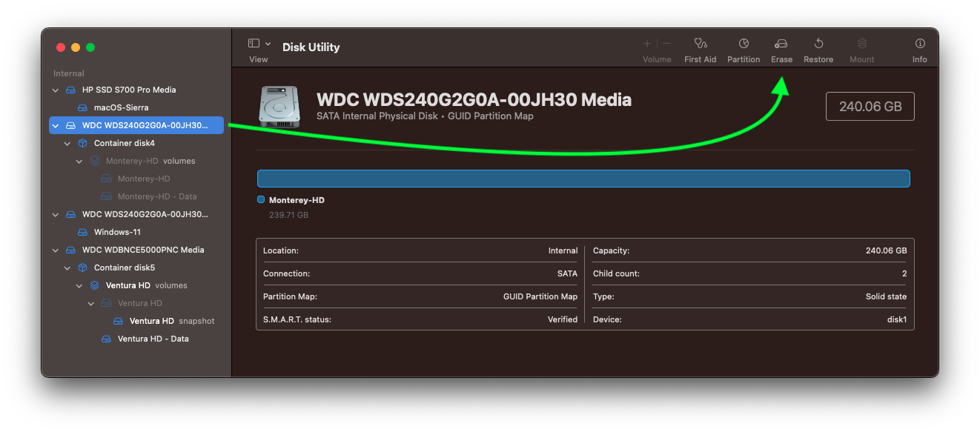
Task: Click the Capacity row value in table
Action: (886, 250)
